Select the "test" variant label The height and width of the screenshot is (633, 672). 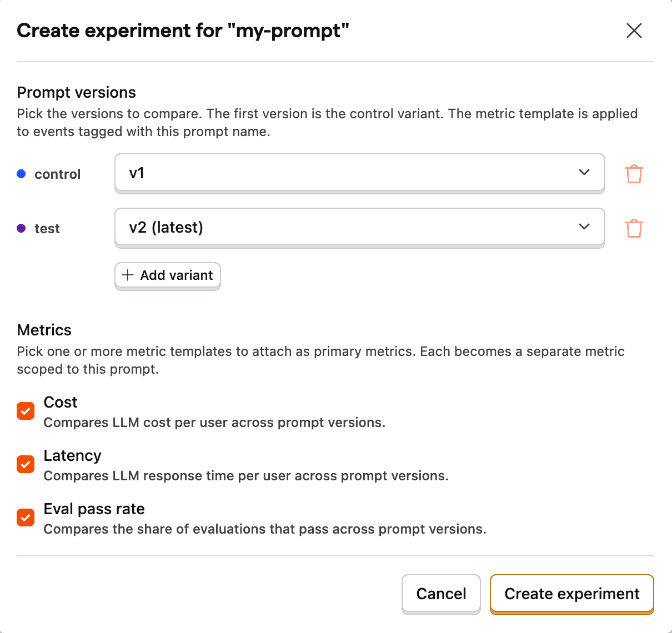[x=47, y=229]
